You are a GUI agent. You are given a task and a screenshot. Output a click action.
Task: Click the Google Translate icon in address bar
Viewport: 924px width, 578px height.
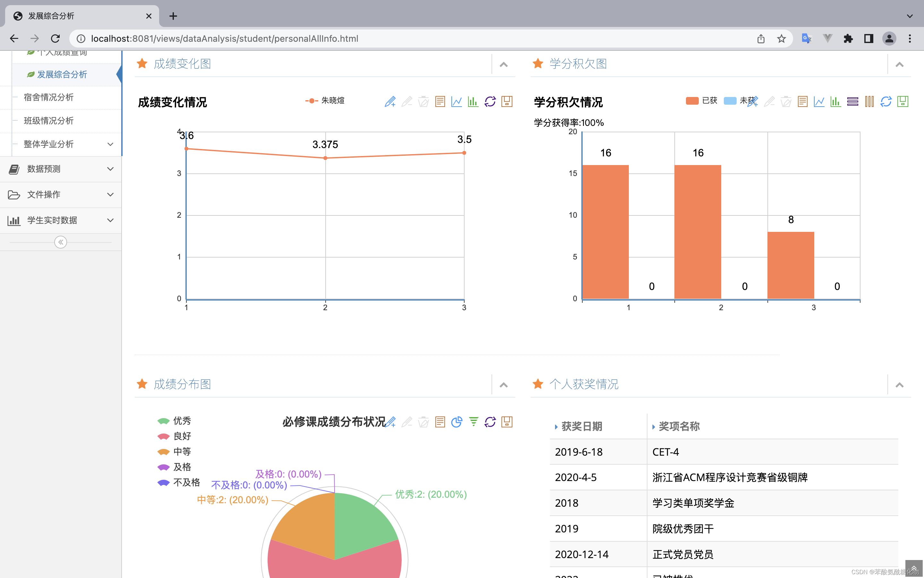click(x=806, y=39)
